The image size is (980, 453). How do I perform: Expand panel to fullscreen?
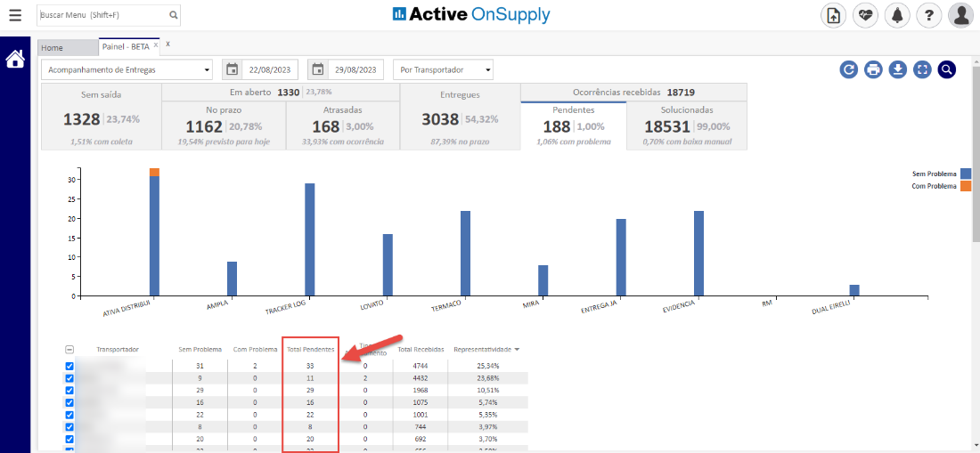922,69
